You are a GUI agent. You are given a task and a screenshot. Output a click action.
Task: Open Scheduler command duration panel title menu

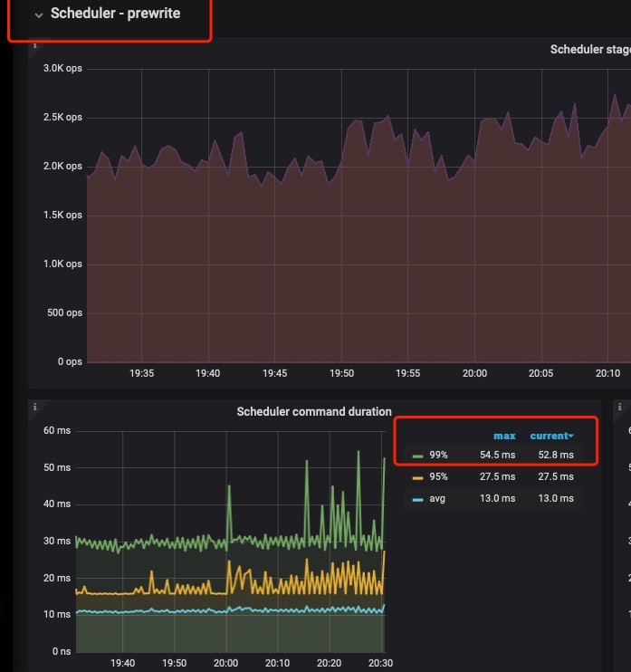coord(313,411)
